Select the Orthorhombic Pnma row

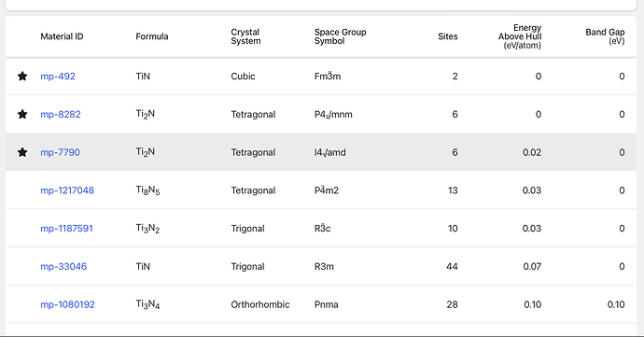pos(321,304)
